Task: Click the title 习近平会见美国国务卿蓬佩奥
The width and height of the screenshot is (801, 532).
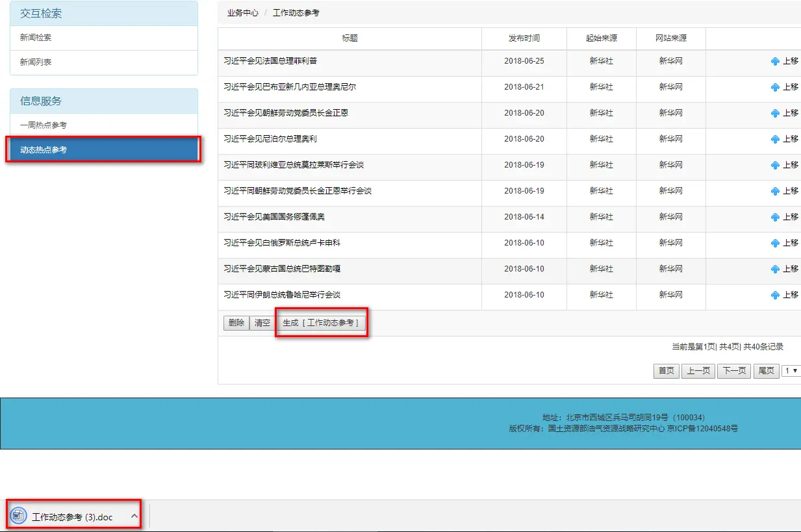Action: [274, 217]
